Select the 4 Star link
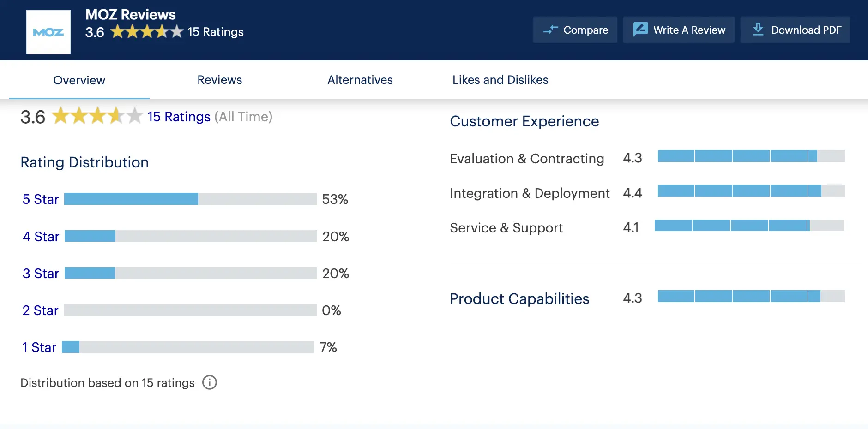The image size is (868, 429). tap(40, 237)
